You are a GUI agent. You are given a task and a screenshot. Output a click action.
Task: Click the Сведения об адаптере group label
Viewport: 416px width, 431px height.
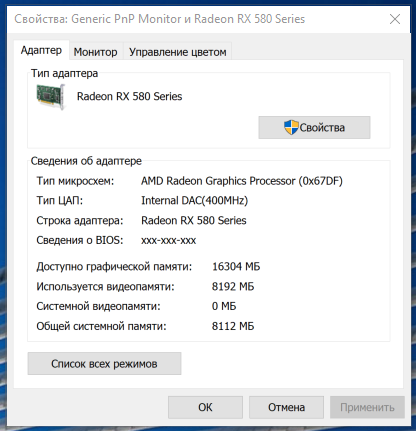(86, 161)
